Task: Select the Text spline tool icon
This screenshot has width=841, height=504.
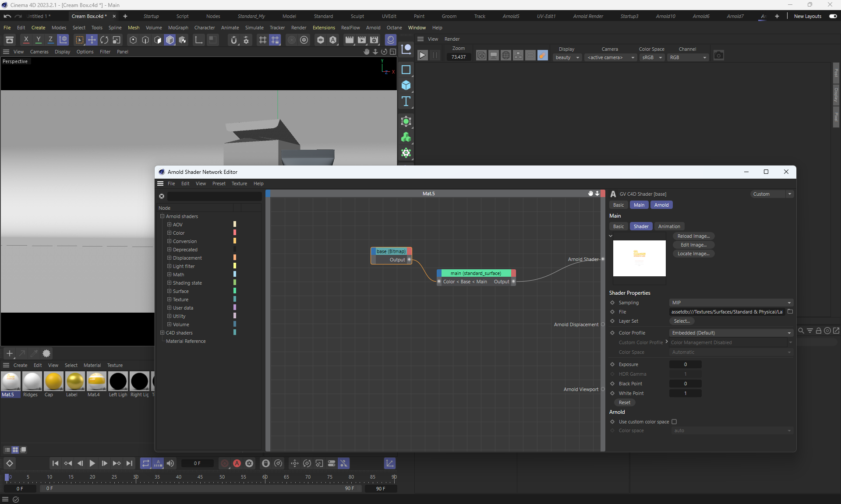Action: coord(406,101)
